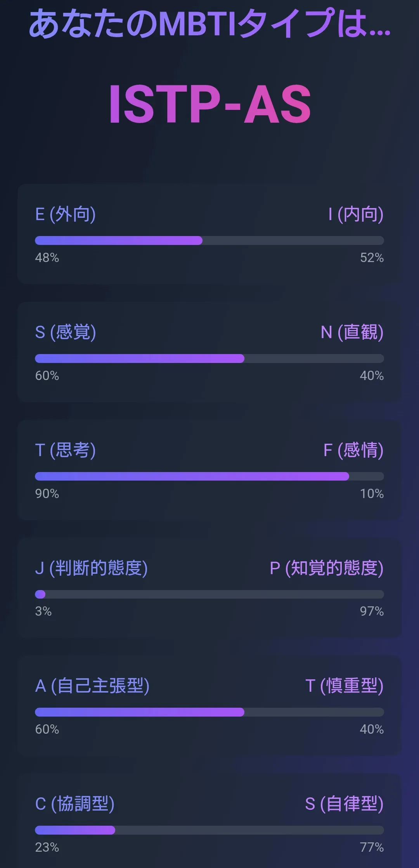
Task: Click the E/I progress bar
Action: (x=209, y=240)
